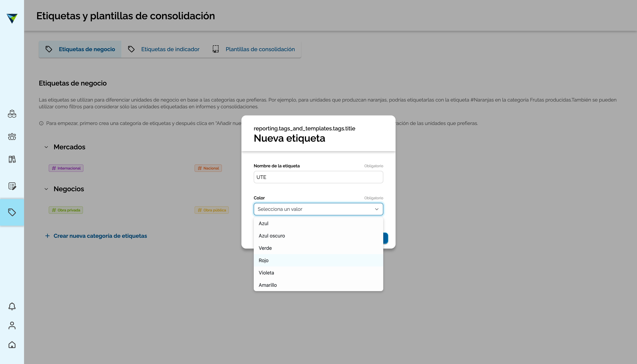This screenshot has height=364, width=637.
Task: Collapse the Mercados category chevron
Action: pos(46,147)
